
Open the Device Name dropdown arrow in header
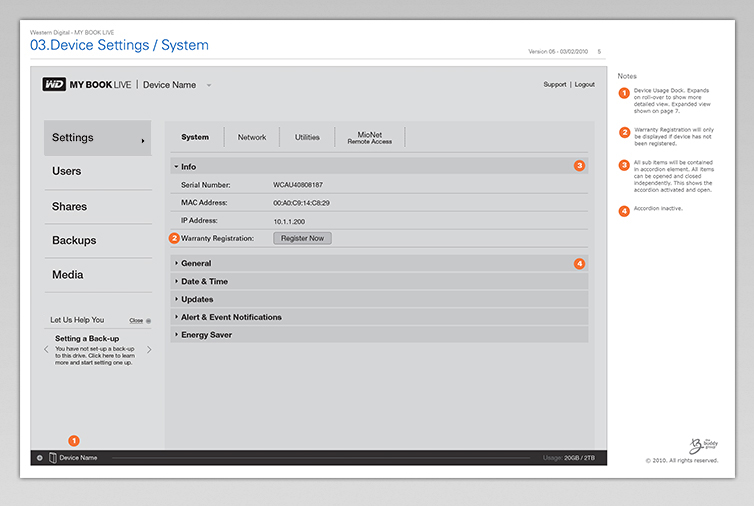209,85
